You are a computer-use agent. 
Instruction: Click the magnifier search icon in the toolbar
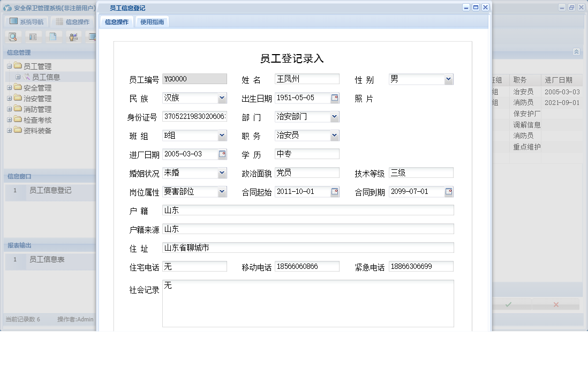[x=13, y=36]
